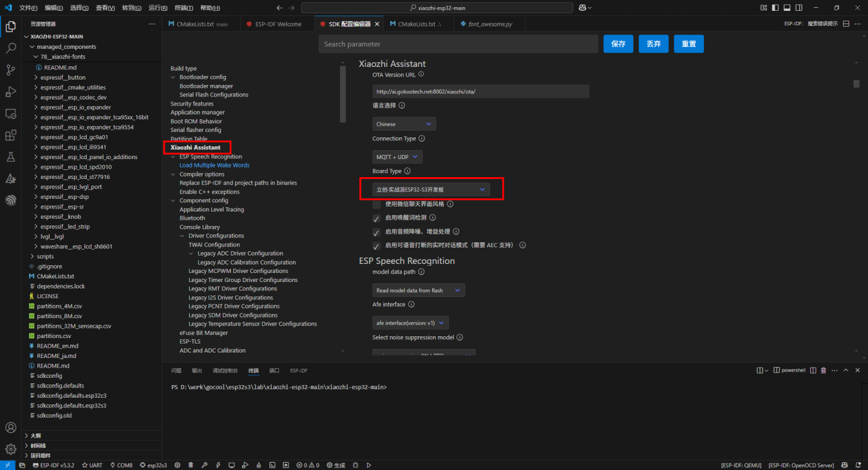Click the debug bug icon in status bar

[355, 465]
